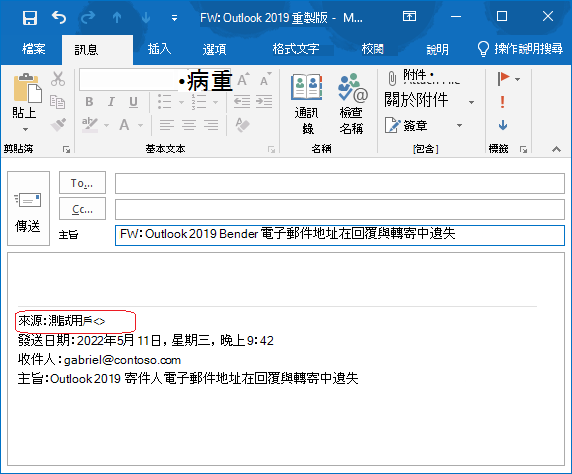Click the font name box
Image resolution: width=572 pixels, height=474 pixels.
point(128,80)
